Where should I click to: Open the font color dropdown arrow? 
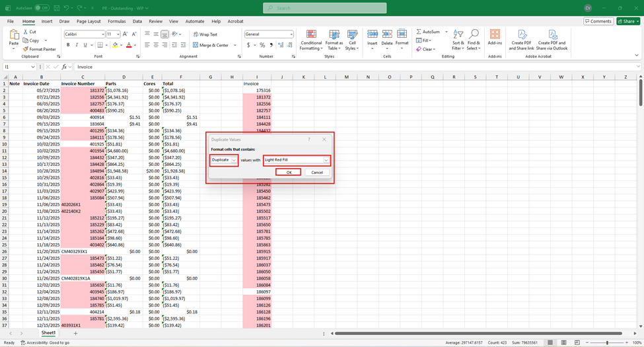coord(135,45)
